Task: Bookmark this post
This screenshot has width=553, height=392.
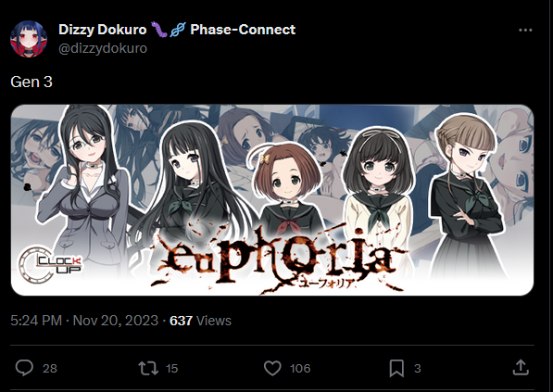Action: [x=396, y=368]
